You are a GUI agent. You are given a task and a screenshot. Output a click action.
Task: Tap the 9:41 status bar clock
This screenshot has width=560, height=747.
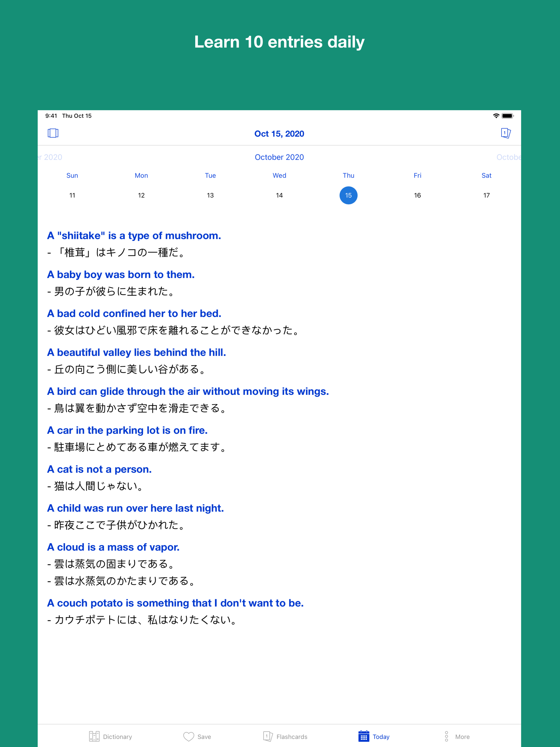click(x=51, y=116)
